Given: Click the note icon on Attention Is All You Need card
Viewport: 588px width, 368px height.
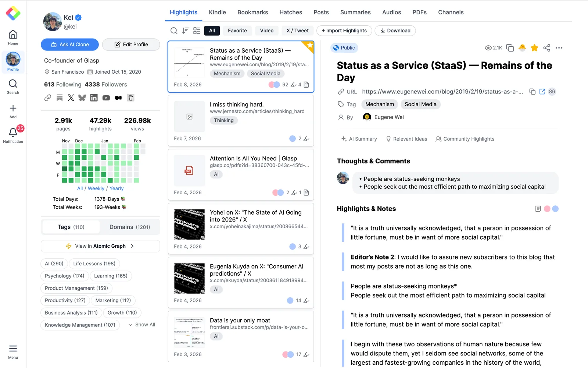Looking at the screenshot, I should [x=306, y=192].
